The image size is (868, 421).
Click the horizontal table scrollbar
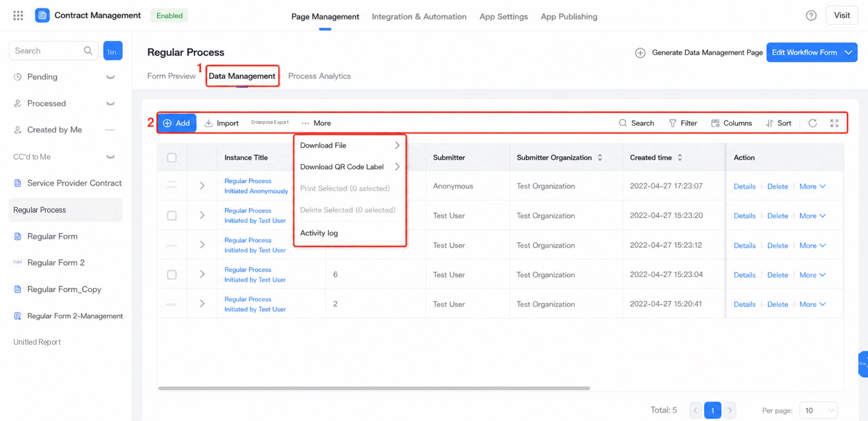374,388
